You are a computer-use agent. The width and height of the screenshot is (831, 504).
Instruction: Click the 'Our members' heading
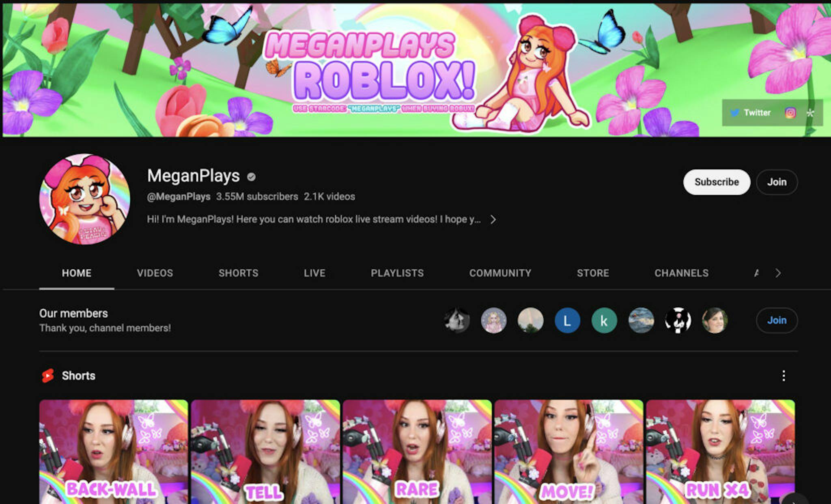click(73, 313)
